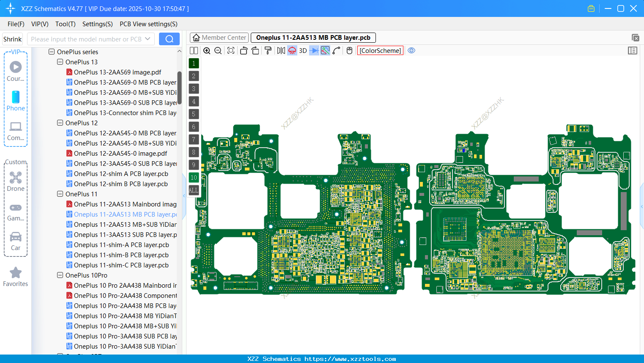Open the Tool(T) menu
Image resolution: width=644 pixels, height=363 pixels.
coord(65,24)
